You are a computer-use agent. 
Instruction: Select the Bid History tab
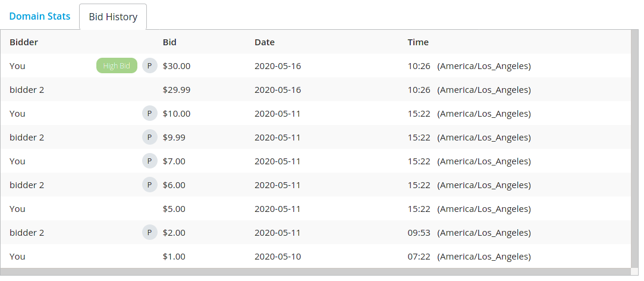[113, 17]
